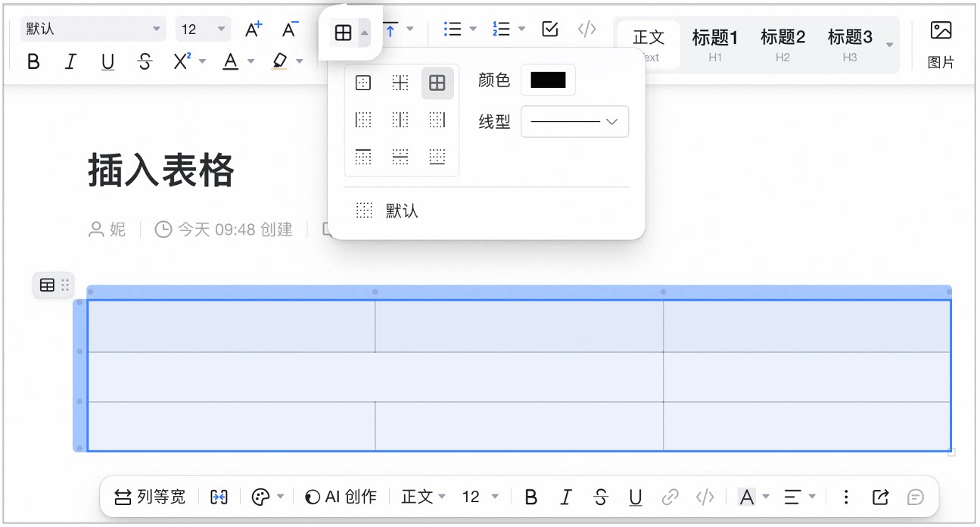Screen dimensions: 980x527
Task: Insert a checkbox task list
Action: pyautogui.click(x=550, y=30)
